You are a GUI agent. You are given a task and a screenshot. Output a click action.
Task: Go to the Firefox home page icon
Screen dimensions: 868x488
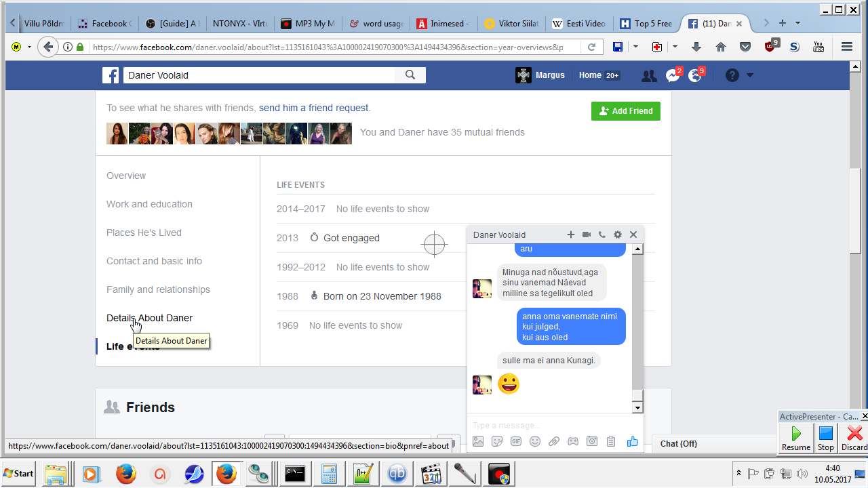721,47
